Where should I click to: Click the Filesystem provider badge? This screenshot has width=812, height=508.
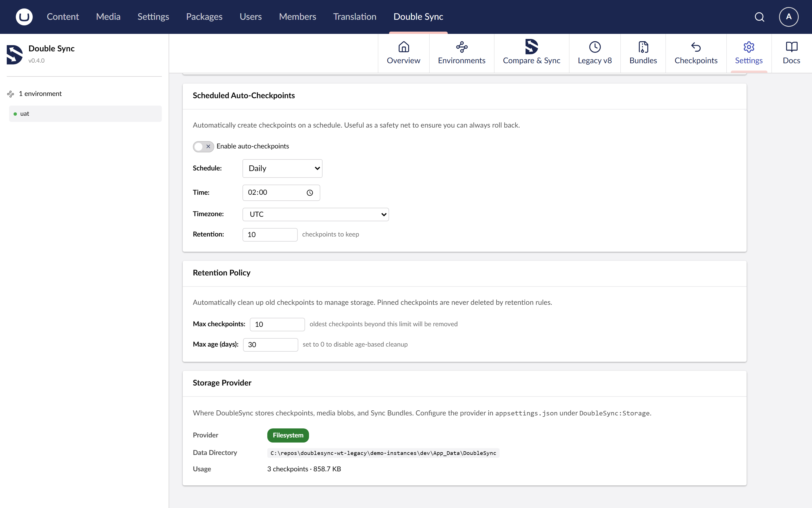288,435
